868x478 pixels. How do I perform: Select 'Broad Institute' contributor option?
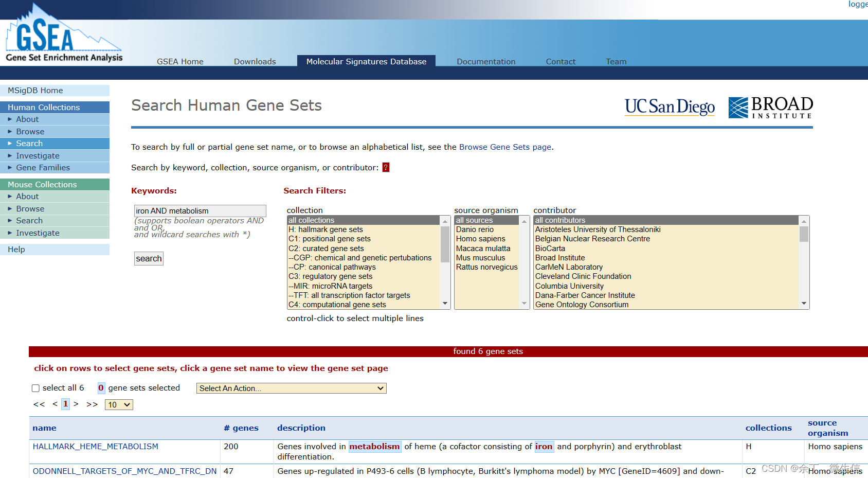point(666,258)
